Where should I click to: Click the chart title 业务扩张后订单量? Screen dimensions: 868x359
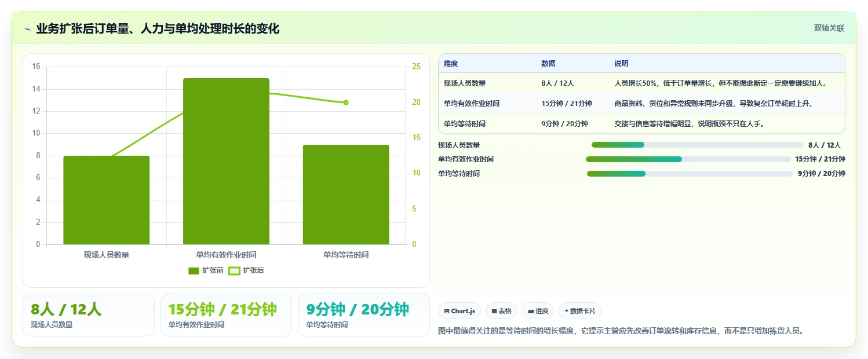tap(158, 28)
